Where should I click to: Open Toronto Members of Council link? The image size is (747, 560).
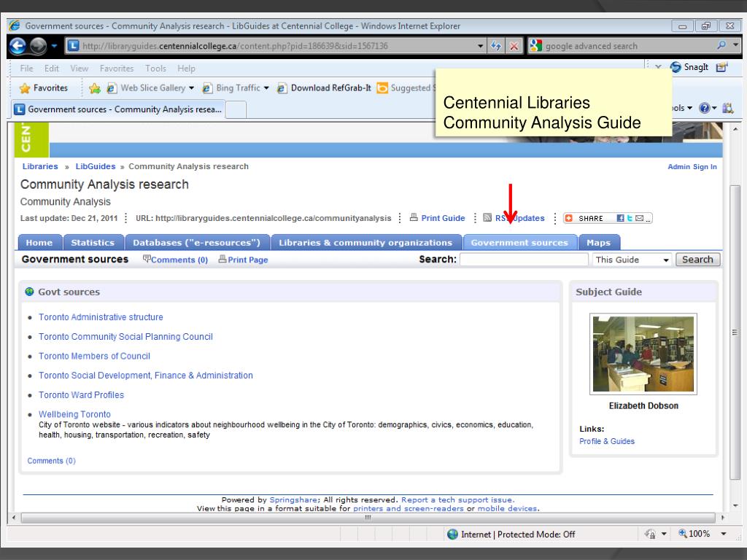pyautogui.click(x=94, y=356)
